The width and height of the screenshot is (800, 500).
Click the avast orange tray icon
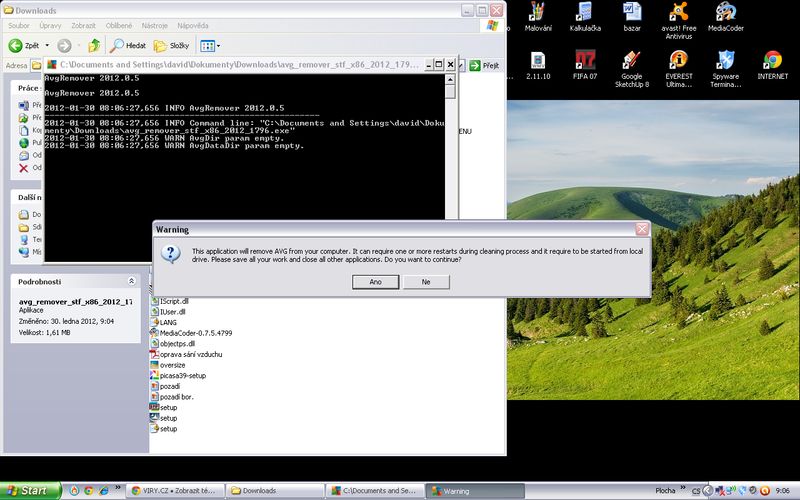[x=764, y=491]
